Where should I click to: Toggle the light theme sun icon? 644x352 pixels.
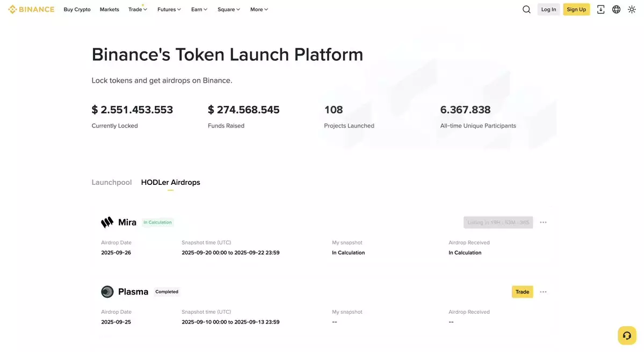(632, 10)
